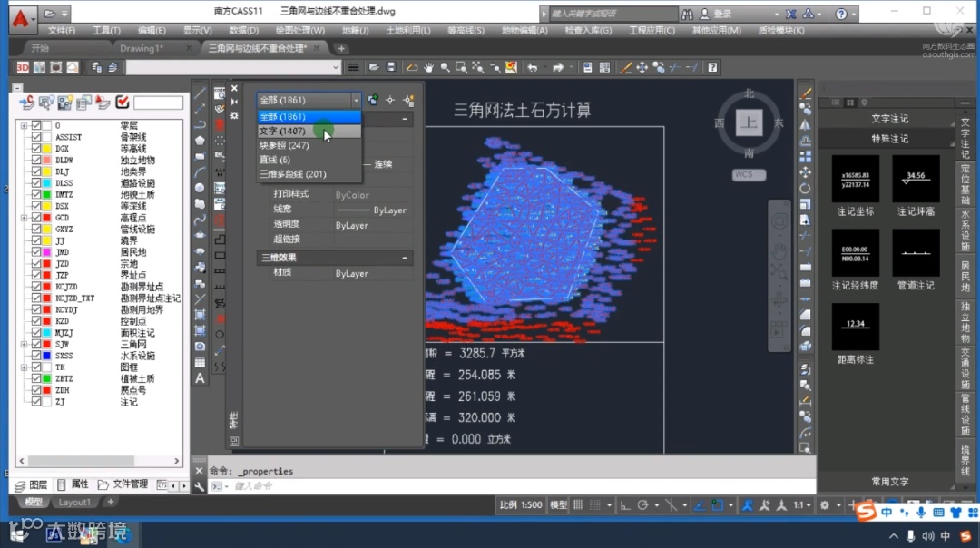980x548 pixels.
Task: Toggle checkbox for JMD layer
Action: click(36, 252)
